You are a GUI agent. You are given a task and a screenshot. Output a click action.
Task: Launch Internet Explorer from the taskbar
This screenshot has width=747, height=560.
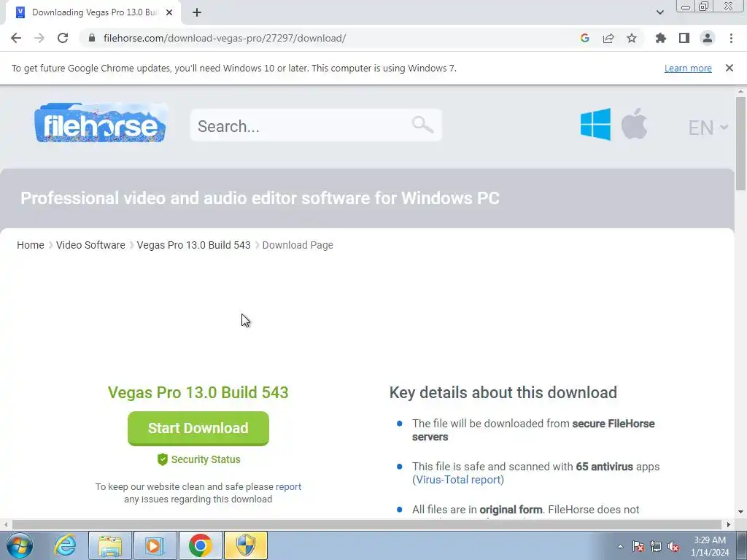point(65,545)
